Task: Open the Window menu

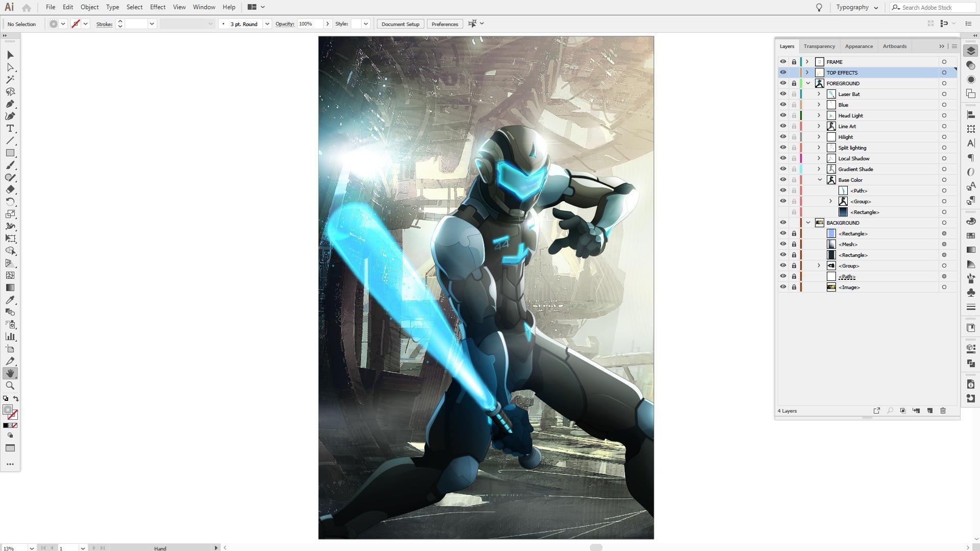Action: (x=204, y=7)
